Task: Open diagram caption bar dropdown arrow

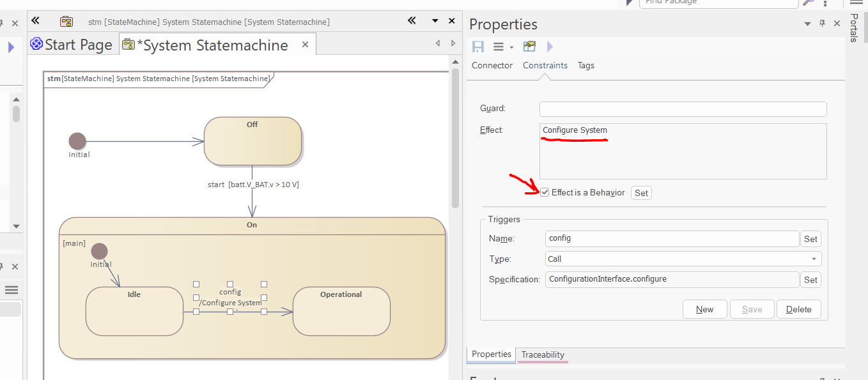Action: click(435, 21)
